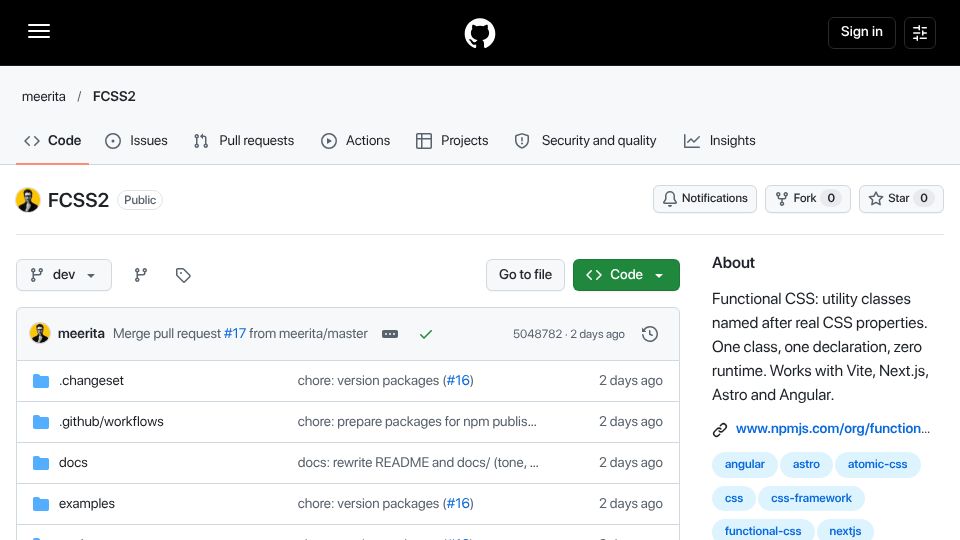
Task: Open the examples folder
Action: [87, 504]
